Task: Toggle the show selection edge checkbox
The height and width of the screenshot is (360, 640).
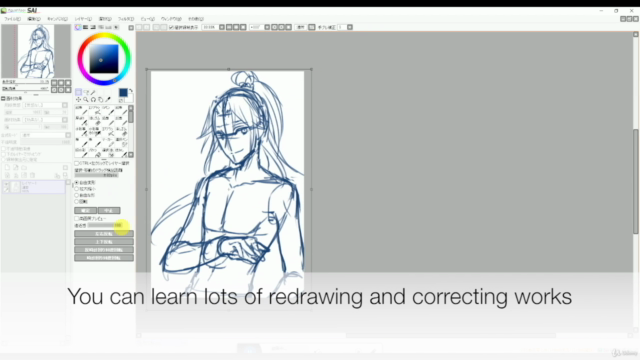Action: click(x=171, y=27)
